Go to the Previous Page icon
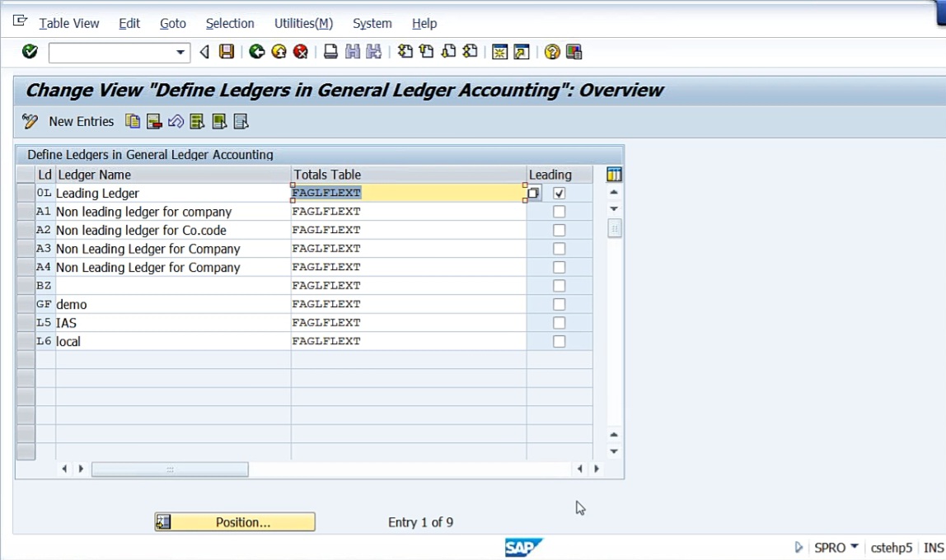The height and width of the screenshot is (560, 946). coord(427,52)
